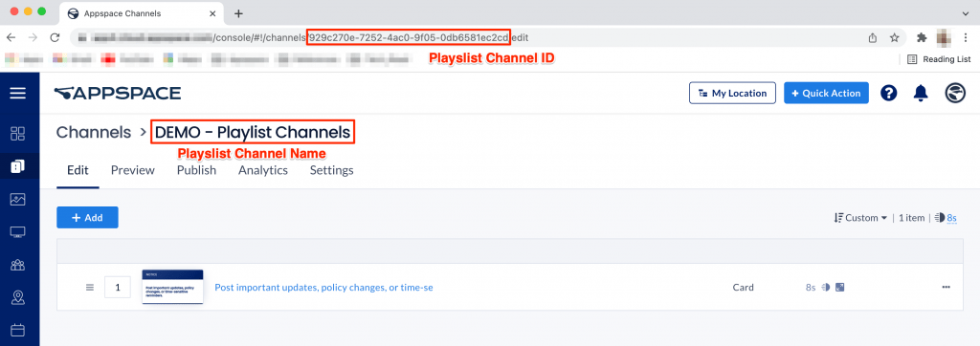Click the Quick Action button
The height and width of the screenshot is (346, 980).
coord(826,93)
